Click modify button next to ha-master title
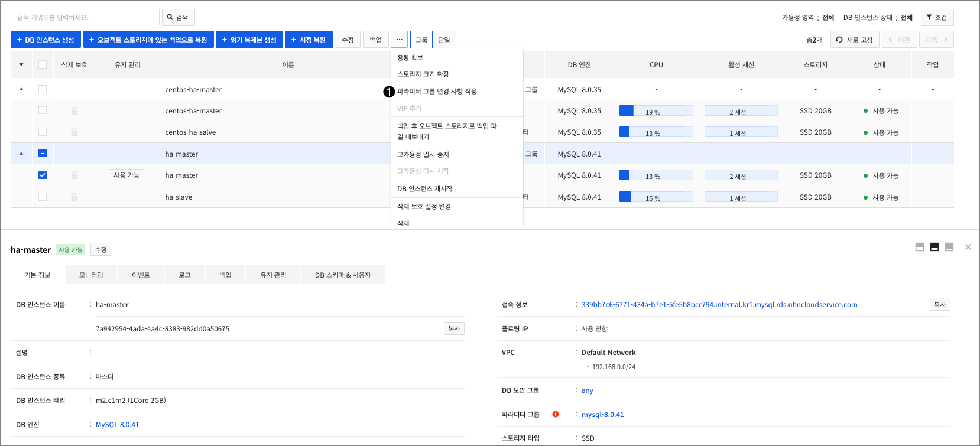Screen dimensions: 980x446 click(x=101, y=249)
